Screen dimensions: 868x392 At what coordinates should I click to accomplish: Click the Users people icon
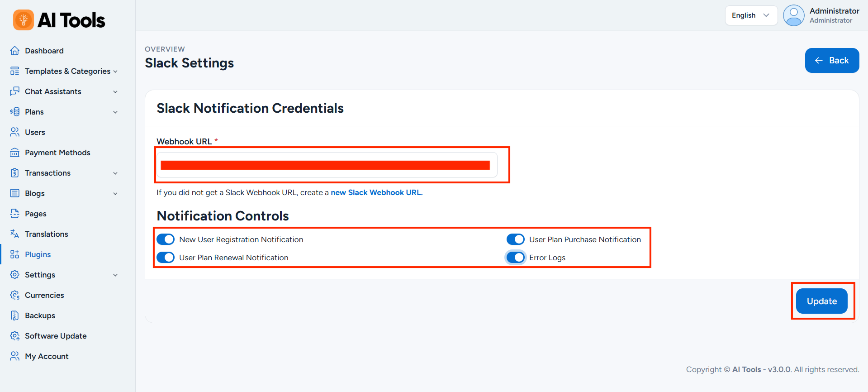click(15, 132)
